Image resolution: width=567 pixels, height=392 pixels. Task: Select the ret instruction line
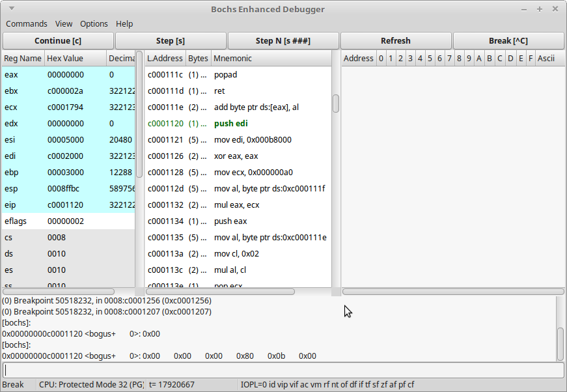click(x=238, y=91)
